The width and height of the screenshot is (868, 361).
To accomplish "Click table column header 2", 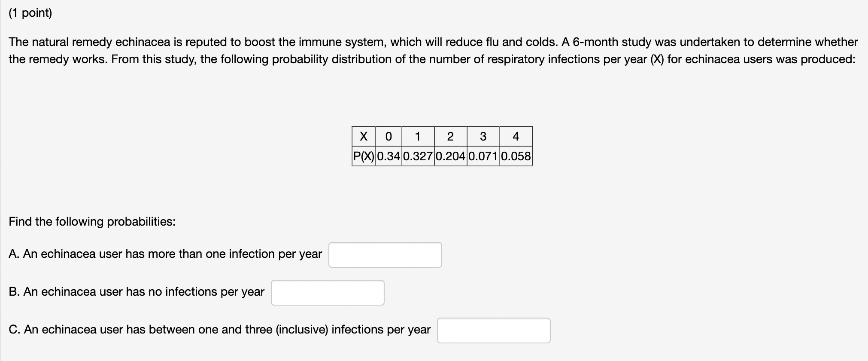I will [451, 137].
